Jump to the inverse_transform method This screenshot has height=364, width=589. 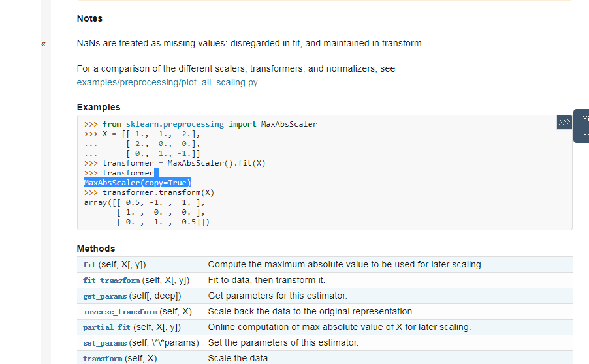[x=120, y=311]
